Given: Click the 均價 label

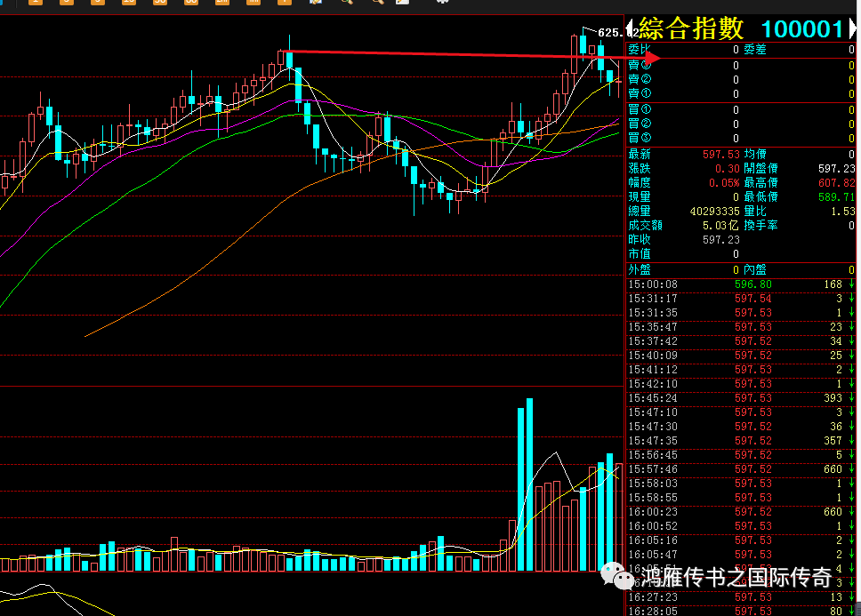Looking at the screenshot, I should pyautogui.click(x=755, y=154).
